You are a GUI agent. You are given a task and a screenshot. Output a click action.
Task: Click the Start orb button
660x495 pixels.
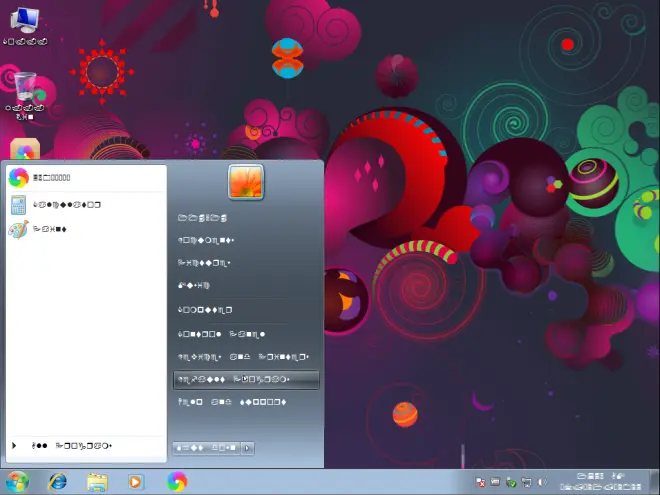pyautogui.click(x=17, y=481)
